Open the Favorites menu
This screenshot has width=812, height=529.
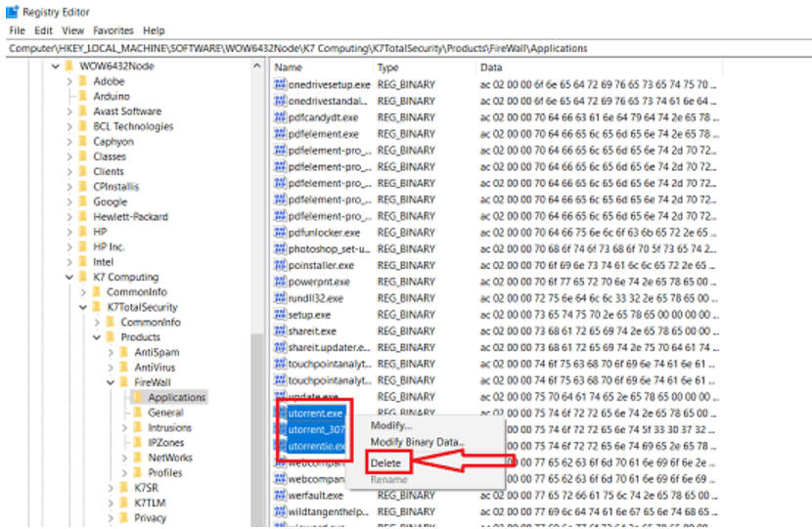(113, 30)
